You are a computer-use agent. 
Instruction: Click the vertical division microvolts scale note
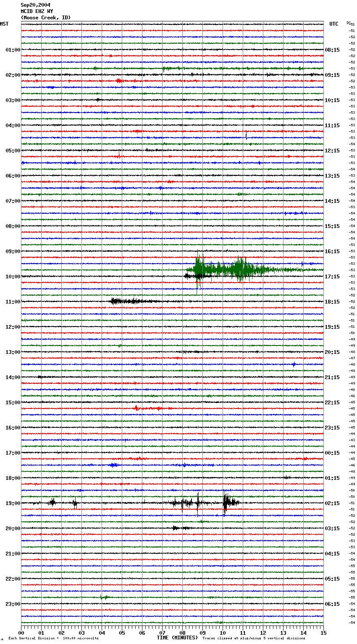coord(53,639)
